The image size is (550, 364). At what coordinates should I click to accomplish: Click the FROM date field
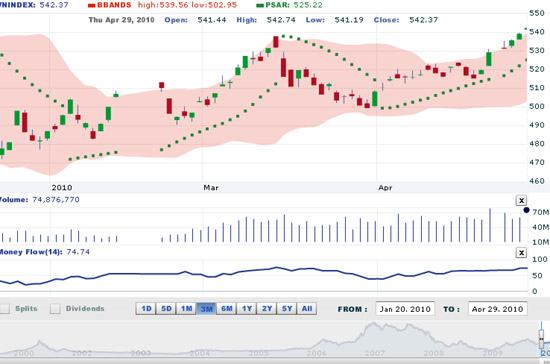coord(405,309)
